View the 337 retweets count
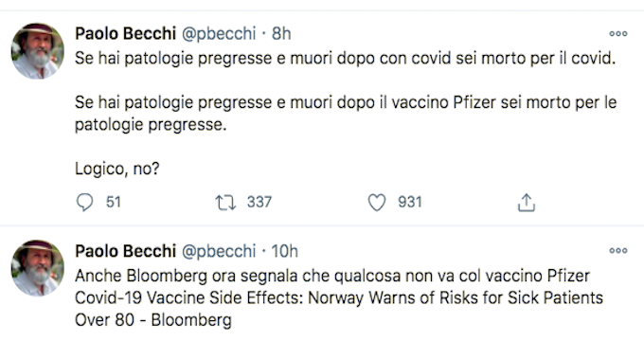644x341 pixels. [259, 202]
